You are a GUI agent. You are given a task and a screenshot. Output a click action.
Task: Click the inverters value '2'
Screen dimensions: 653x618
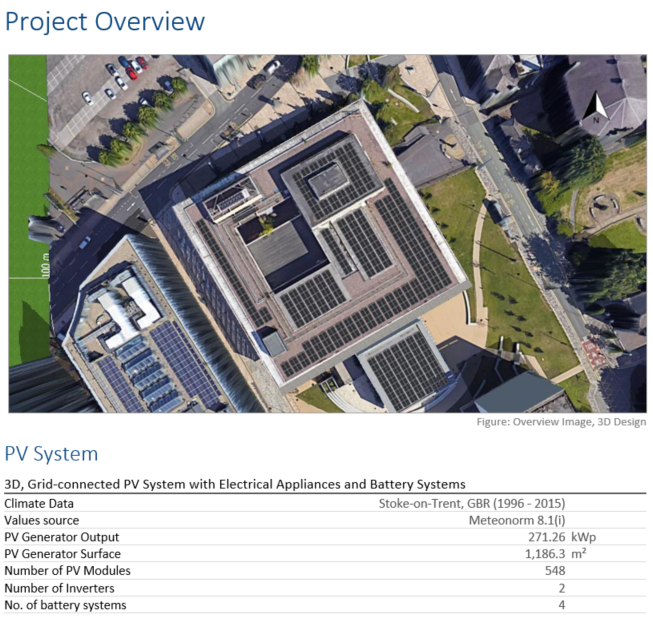[562, 588]
